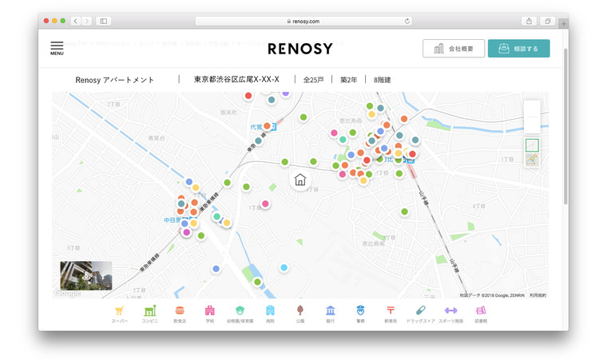Open the hamburger MENU

tap(57, 48)
